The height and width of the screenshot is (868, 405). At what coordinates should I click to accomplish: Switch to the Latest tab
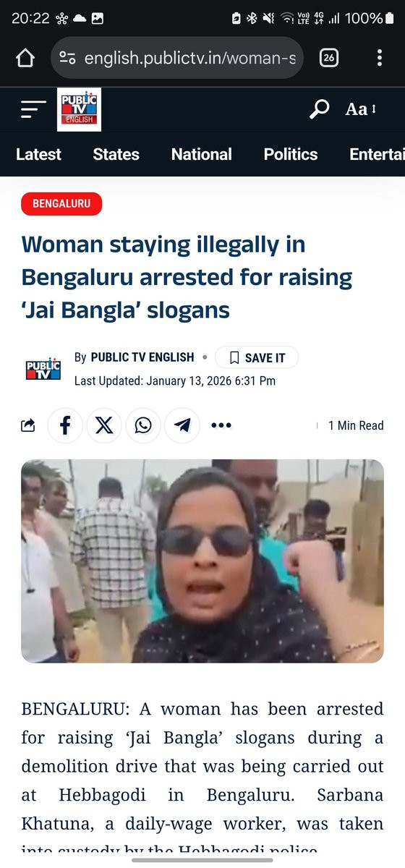point(38,154)
